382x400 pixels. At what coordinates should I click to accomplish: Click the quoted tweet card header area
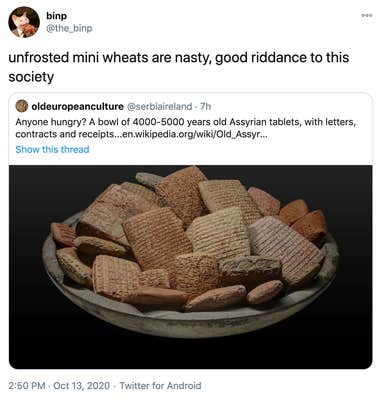tap(113, 106)
